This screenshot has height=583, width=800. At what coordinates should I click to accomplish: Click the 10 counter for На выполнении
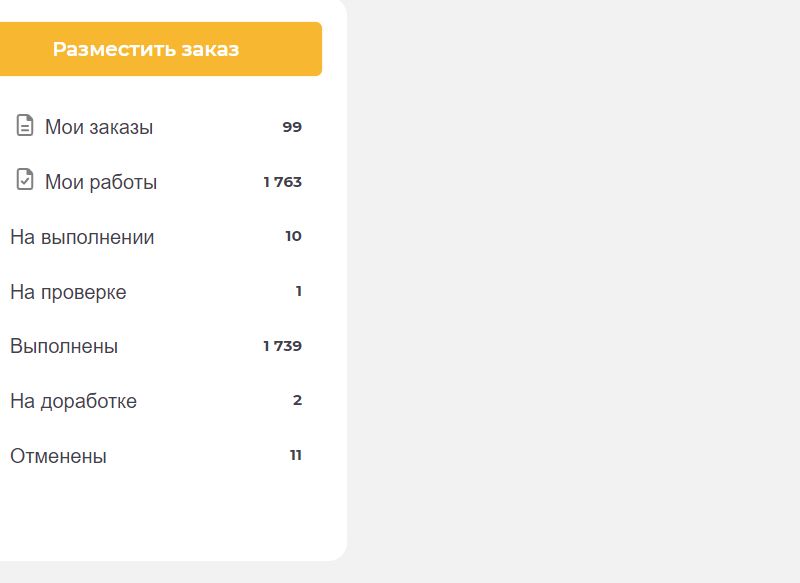tap(293, 237)
